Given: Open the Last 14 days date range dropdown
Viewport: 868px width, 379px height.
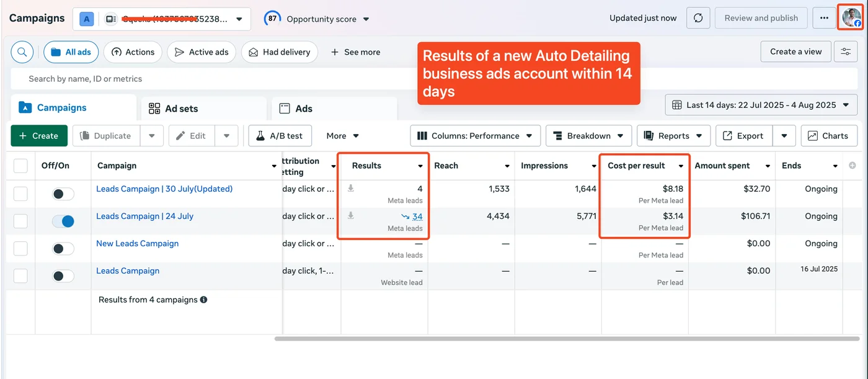Looking at the screenshot, I should [761, 104].
